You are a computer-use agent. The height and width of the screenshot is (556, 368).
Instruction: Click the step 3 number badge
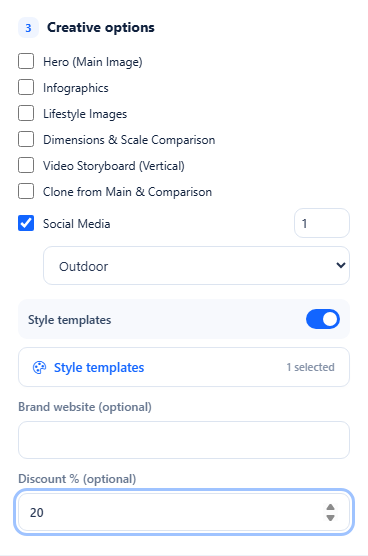coord(28,28)
